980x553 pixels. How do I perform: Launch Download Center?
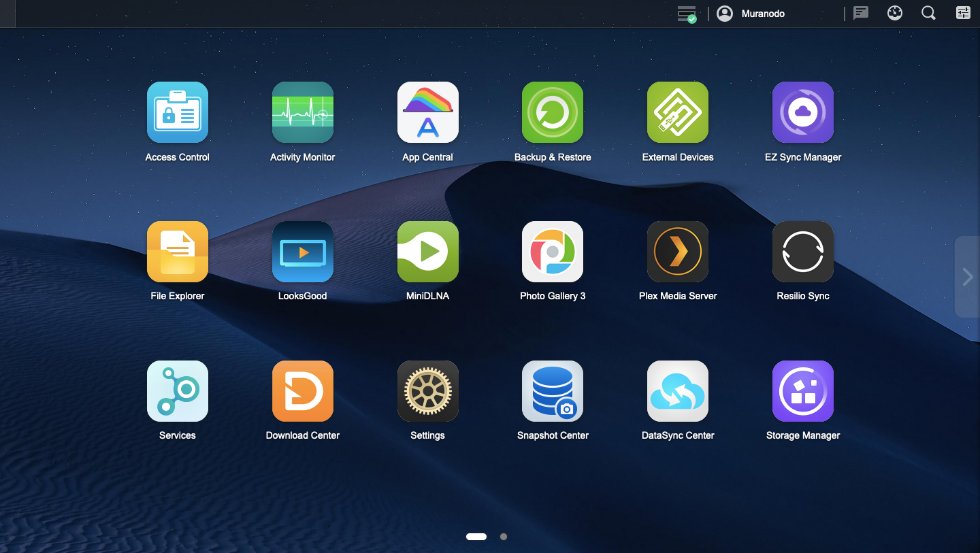(x=302, y=391)
